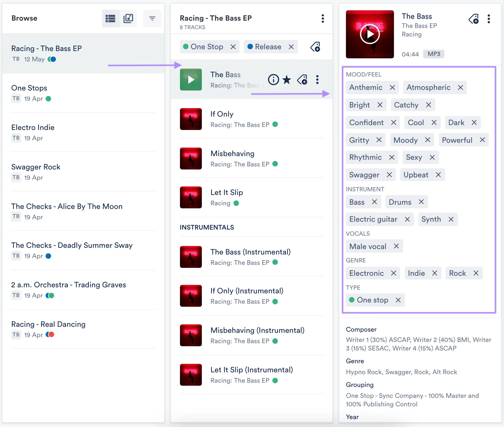Play The Bass from the track list

pyautogui.click(x=191, y=80)
